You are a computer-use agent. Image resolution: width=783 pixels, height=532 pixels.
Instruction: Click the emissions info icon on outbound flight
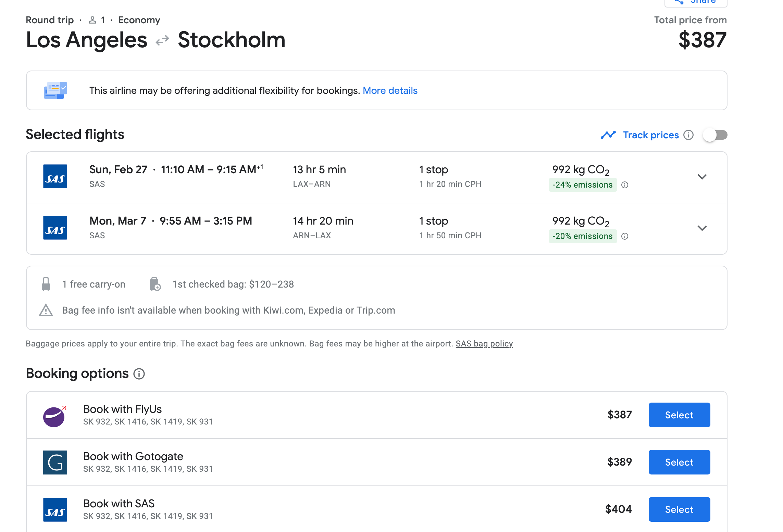[625, 185]
